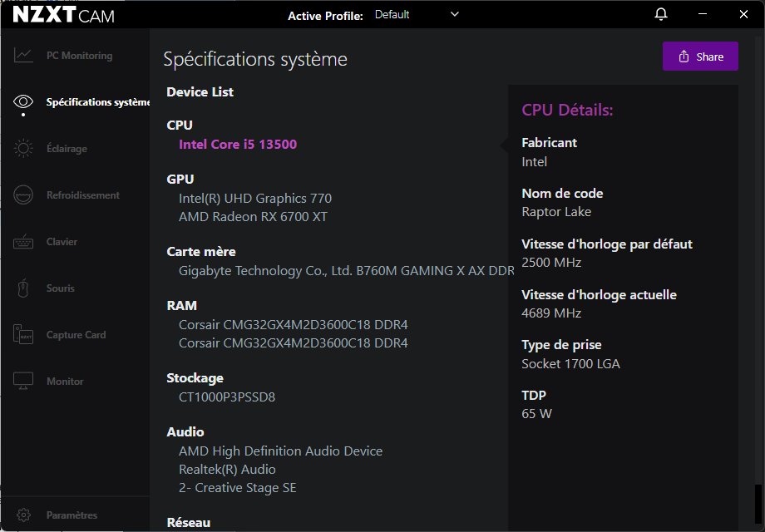Click the Refroidissement cooling icon
This screenshot has height=532, width=765.
[x=23, y=195]
